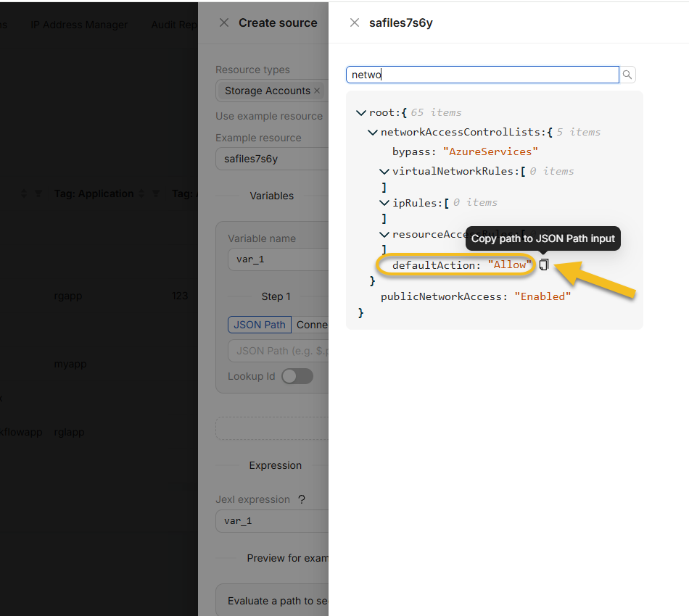This screenshot has height=616, width=689.
Task: Click the JSON Path input field
Action: coord(279,351)
